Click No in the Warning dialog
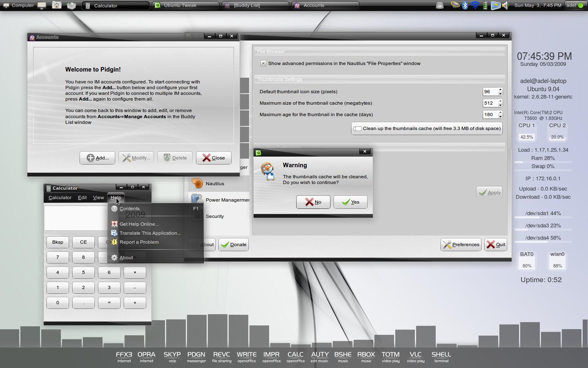 coord(313,202)
